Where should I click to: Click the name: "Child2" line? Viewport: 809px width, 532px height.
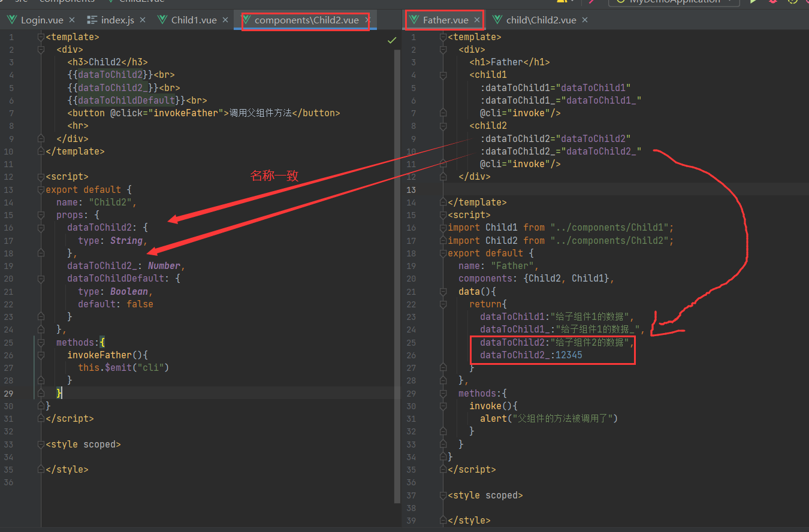tap(96, 202)
